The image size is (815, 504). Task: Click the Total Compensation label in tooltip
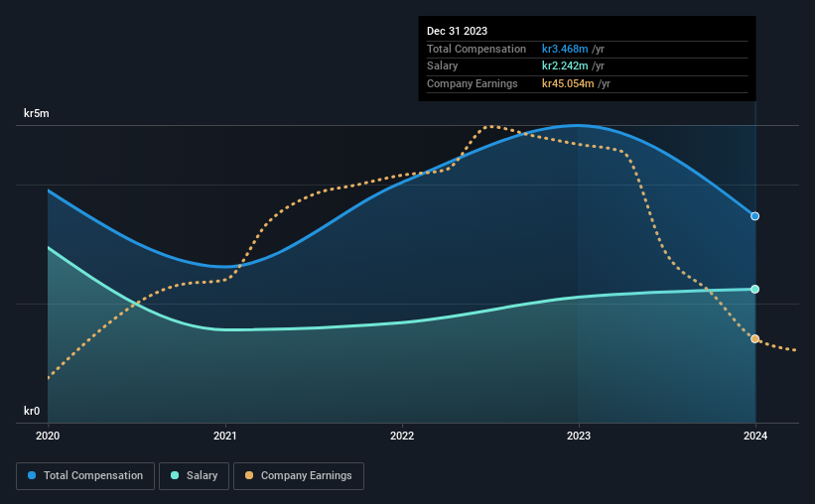(x=476, y=49)
